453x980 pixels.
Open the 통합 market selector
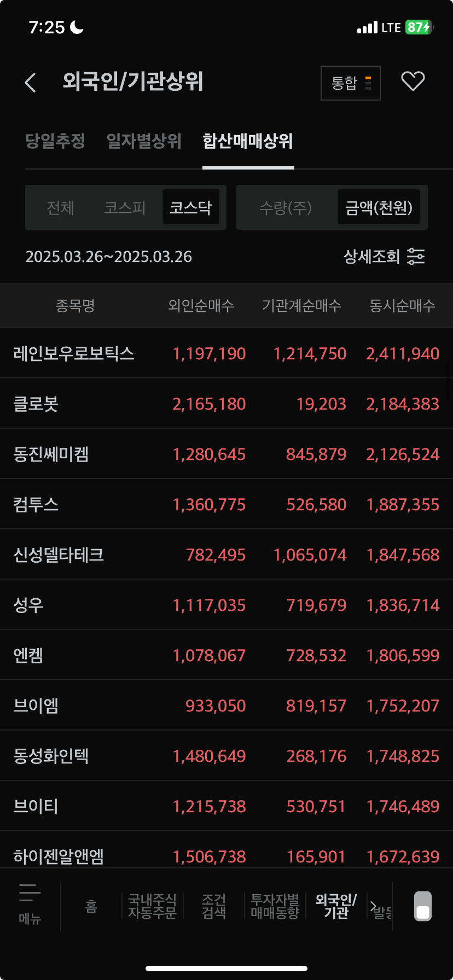pyautogui.click(x=351, y=83)
